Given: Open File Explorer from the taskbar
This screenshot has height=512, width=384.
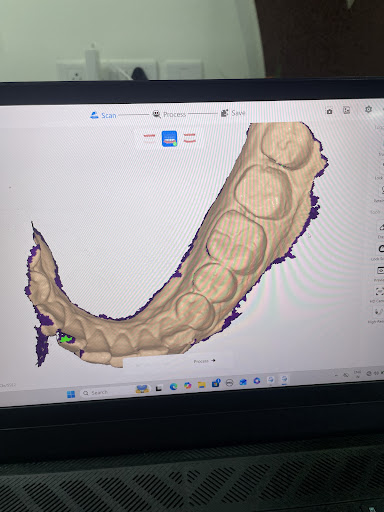Looking at the screenshot, I should tap(202, 385).
